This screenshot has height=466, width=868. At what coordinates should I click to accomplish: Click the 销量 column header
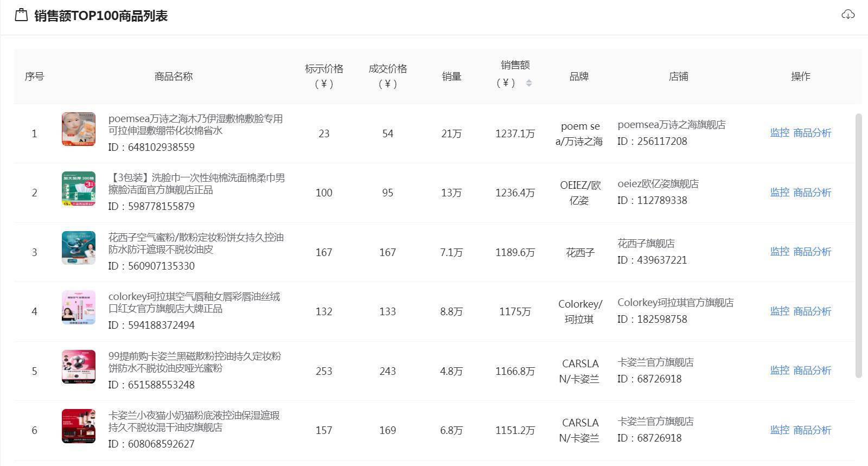(451, 76)
